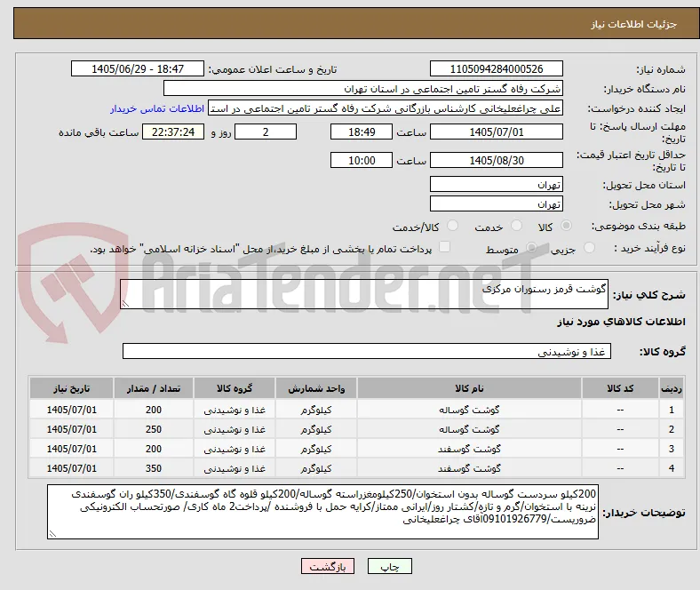Viewport: 700px width, 590px height.
Task: Click the اطلاعات کالاهای مورد نیاز heading
Action: 621,322
